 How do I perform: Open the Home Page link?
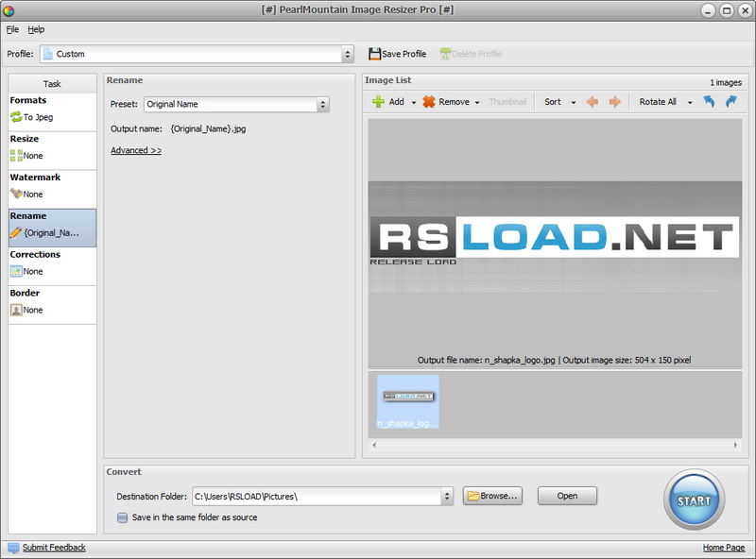(724, 548)
